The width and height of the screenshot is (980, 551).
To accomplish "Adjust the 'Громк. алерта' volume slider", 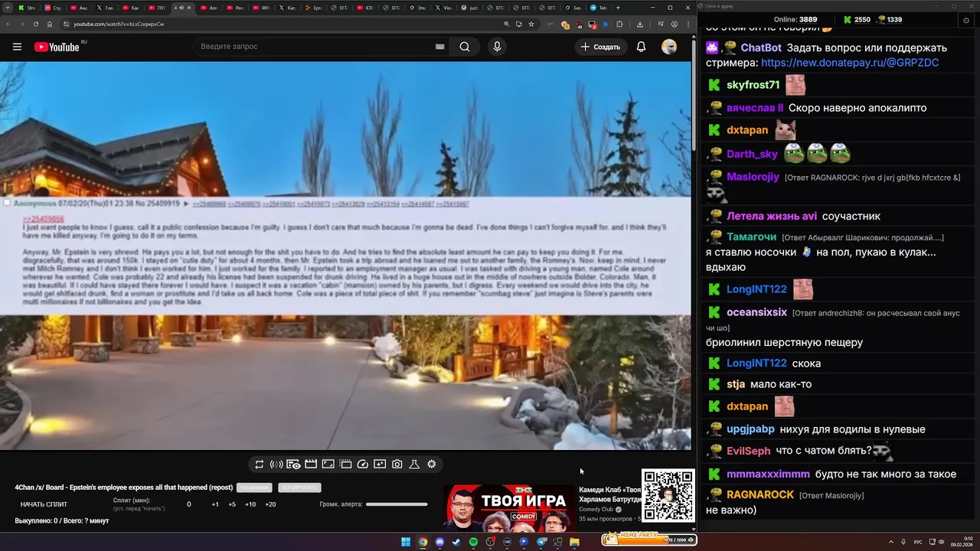I will point(397,504).
